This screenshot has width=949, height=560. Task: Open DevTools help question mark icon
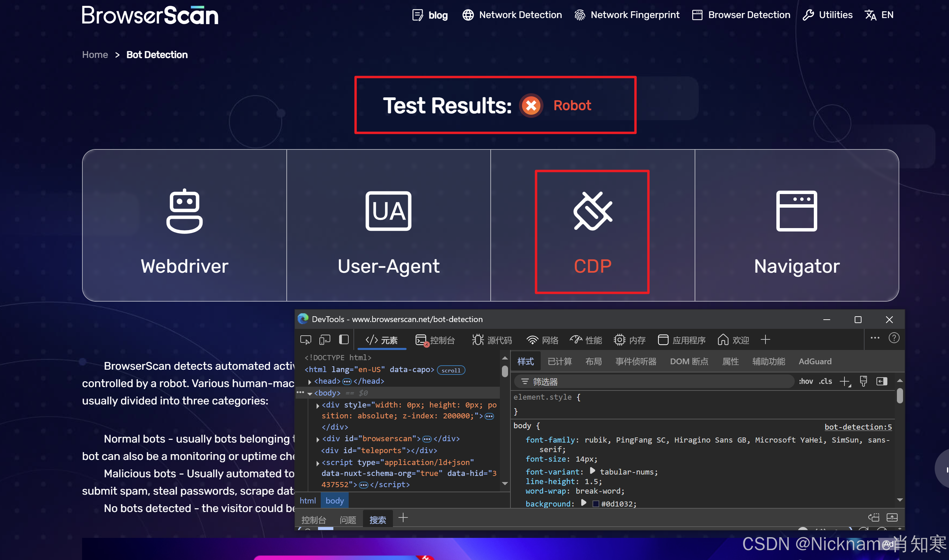(893, 338)
